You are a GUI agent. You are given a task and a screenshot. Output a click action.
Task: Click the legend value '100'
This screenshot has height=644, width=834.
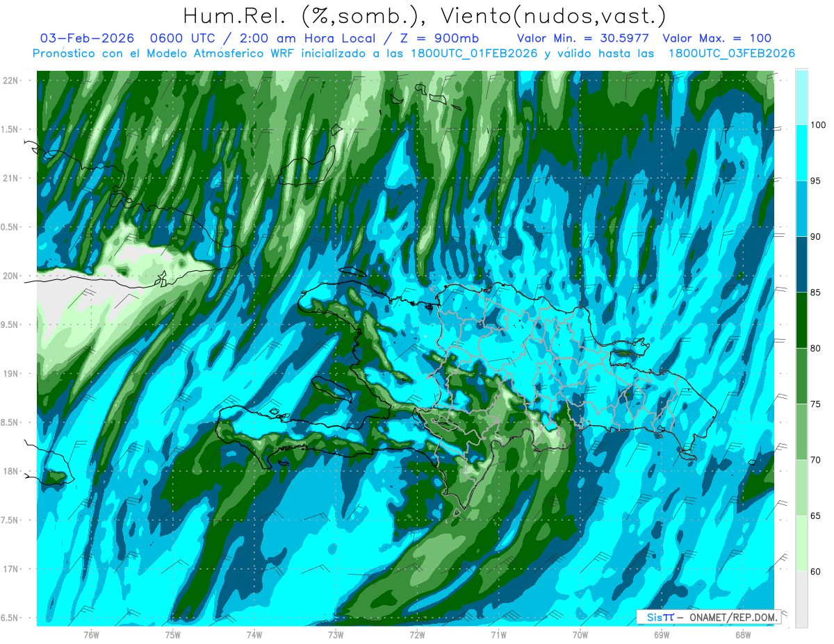tap(819, 125)
